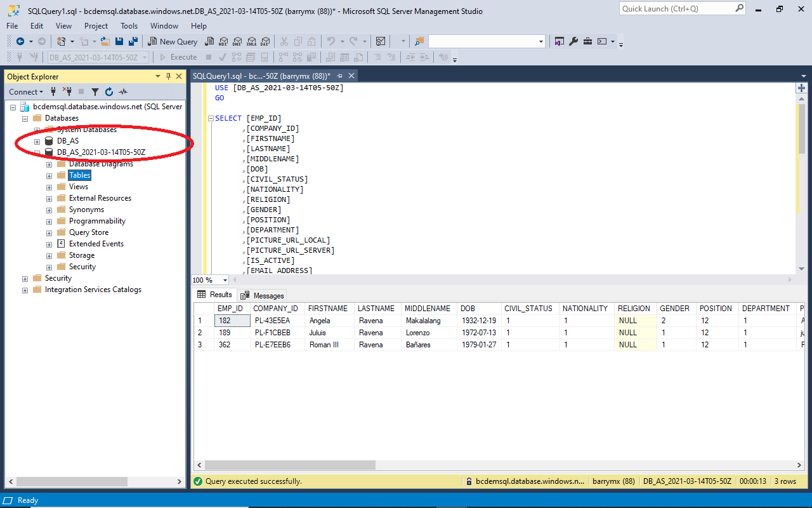Image resolution: width=812 pixels, height=508 pixels.
Task: Close the Object Explorer panel
Action: (x=178, y=76)
